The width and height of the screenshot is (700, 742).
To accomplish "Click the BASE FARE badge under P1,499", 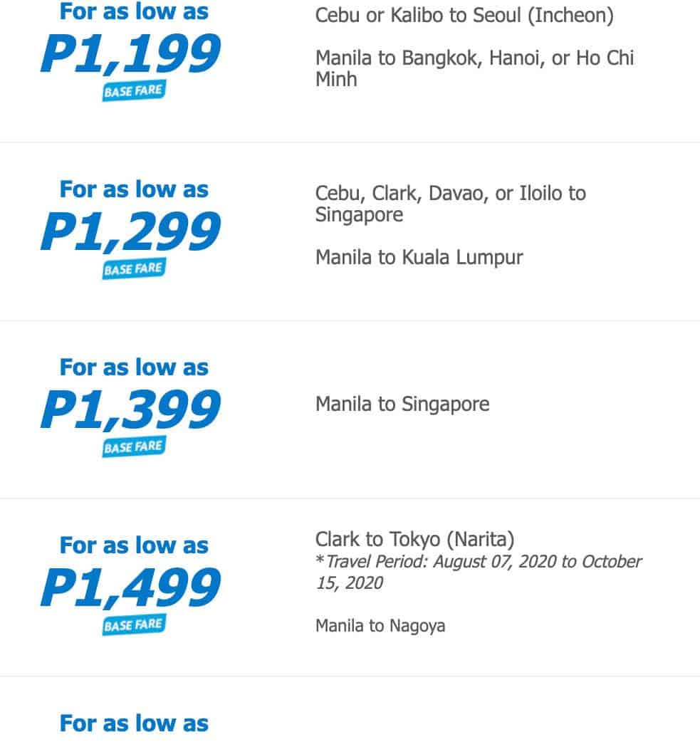I will (133, 625).
